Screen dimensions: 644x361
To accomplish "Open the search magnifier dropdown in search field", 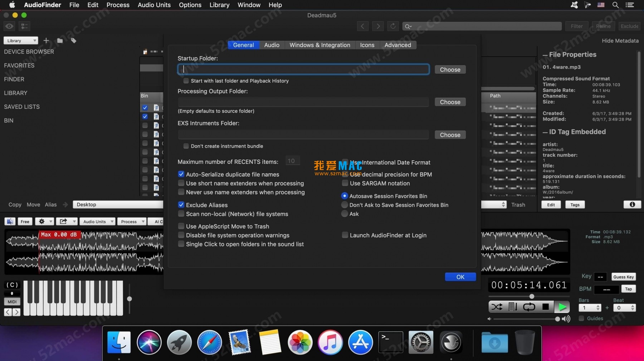I will click(408, 26).
